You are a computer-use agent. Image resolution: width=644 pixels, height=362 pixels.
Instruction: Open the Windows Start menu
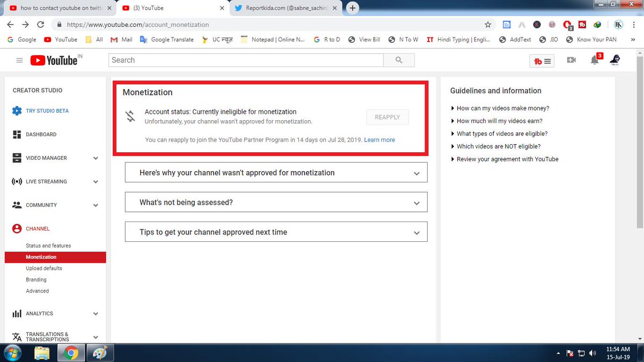coord(12,353)
